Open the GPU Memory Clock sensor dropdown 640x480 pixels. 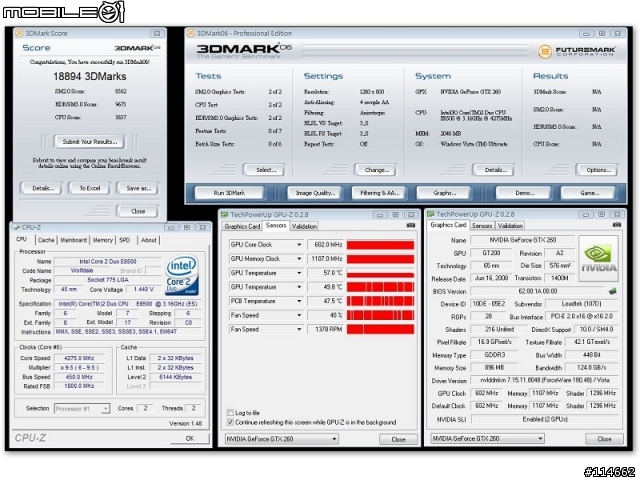[299, 259]
